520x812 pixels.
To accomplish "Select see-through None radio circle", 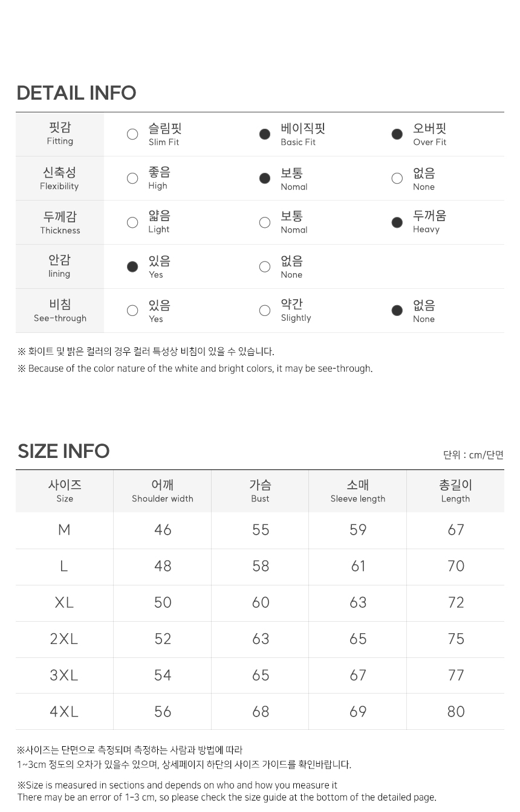I will pyautogui.click(x=397, y=311).
